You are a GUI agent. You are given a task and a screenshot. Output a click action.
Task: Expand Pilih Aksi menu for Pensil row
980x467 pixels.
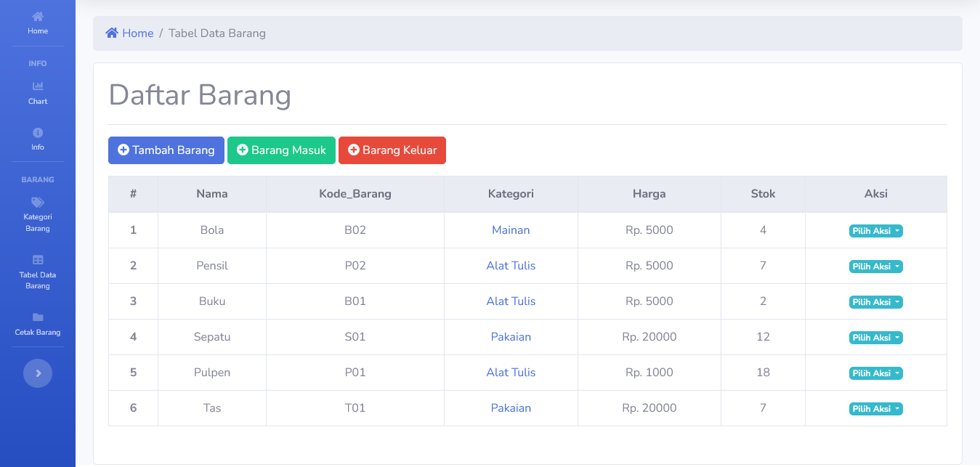point(875,267)
